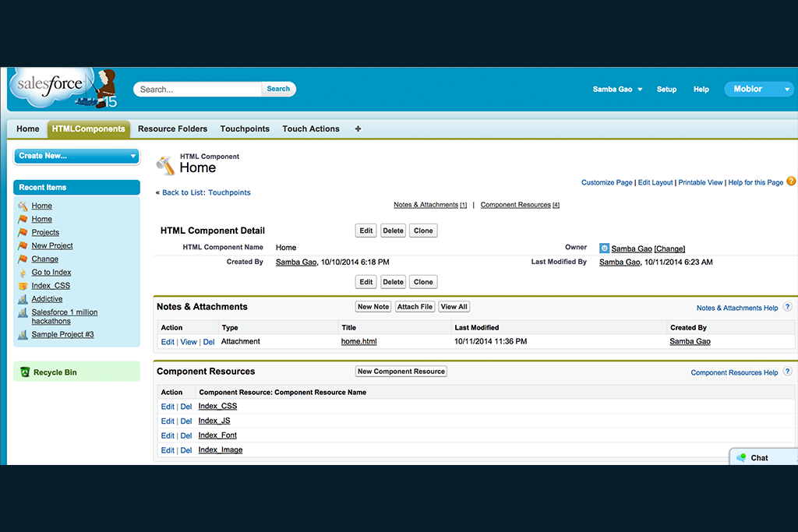
Task: Open the Index_Font component resource
Action: pyautogui.click(x=217, y=435)
